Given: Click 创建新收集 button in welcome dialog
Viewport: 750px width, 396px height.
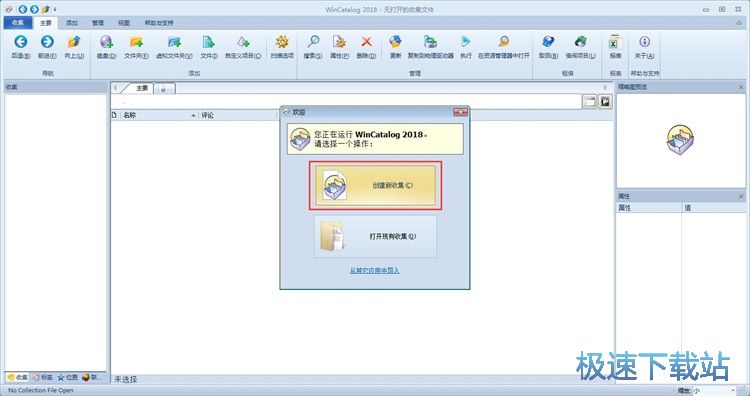Looking at the screenshot, I should [375, 186].
